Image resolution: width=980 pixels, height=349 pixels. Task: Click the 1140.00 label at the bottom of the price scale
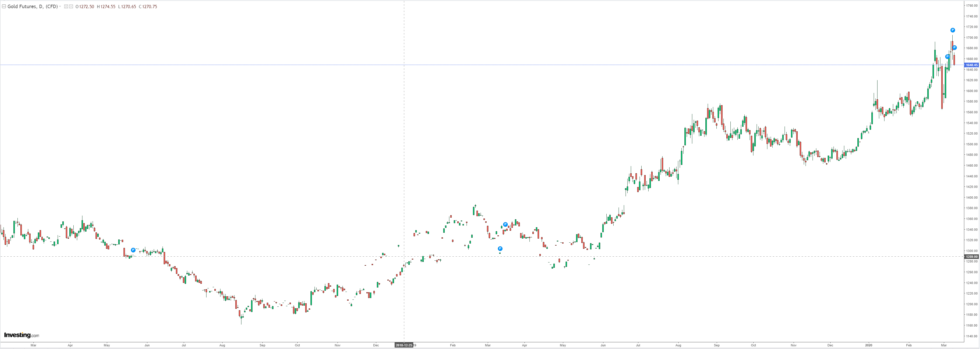click(x=972, y=336)
